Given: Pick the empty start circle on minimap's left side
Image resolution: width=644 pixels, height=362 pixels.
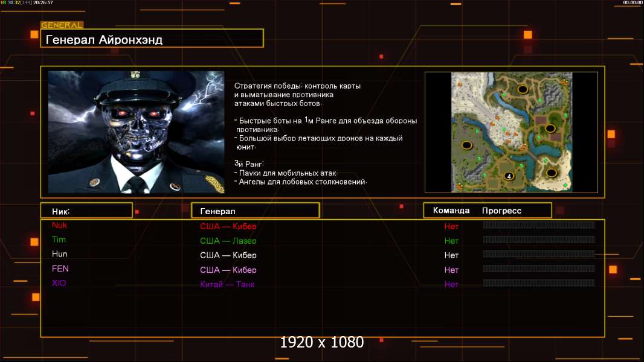Looking at the screenshot, I should tap(467, 145).
